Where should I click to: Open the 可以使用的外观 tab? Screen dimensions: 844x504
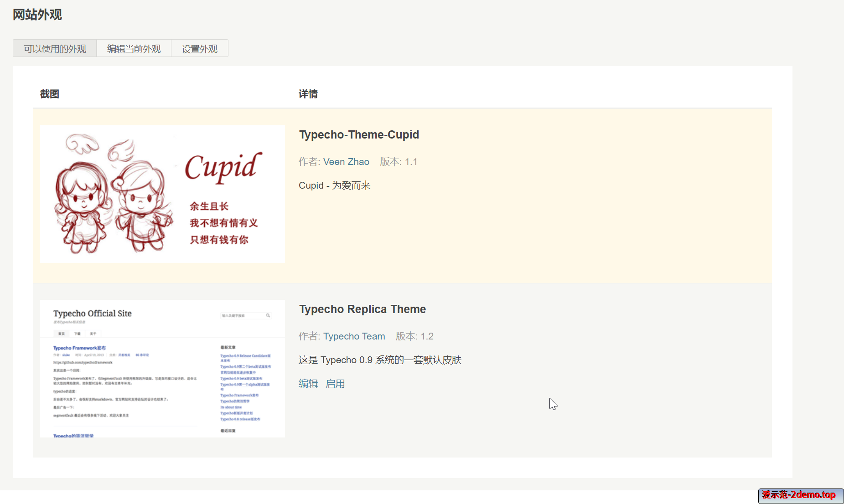point(55,48)
